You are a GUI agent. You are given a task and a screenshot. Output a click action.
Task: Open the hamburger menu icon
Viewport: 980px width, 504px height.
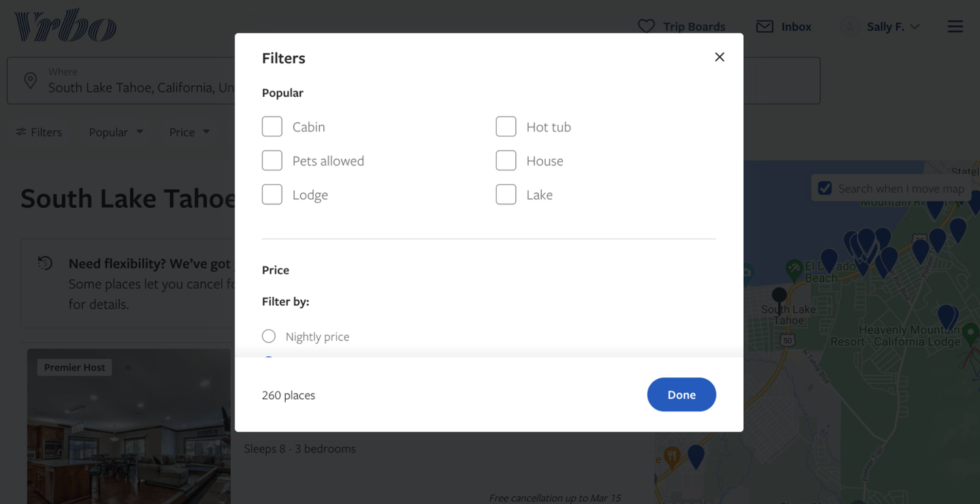click(x=955, y=27)
